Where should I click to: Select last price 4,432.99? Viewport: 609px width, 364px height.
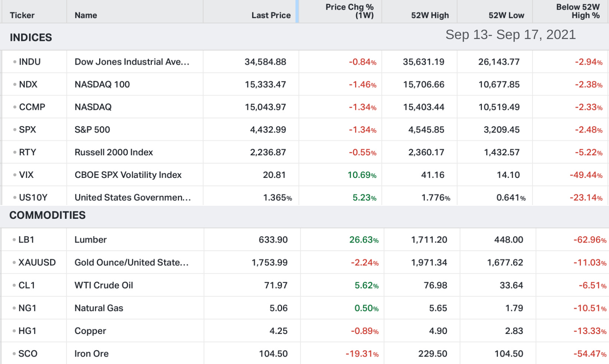(268, 130)
